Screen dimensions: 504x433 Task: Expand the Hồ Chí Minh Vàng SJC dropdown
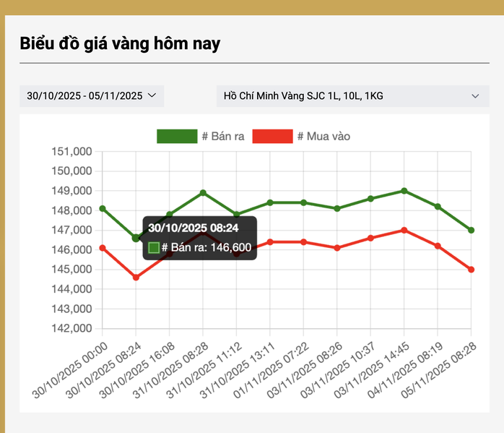tap(352, 96)
